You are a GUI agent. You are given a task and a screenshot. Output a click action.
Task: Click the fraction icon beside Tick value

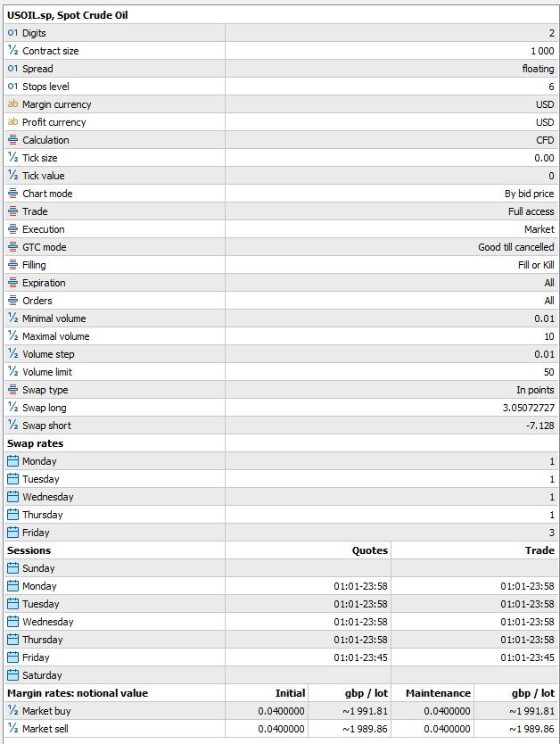[12, 176]
